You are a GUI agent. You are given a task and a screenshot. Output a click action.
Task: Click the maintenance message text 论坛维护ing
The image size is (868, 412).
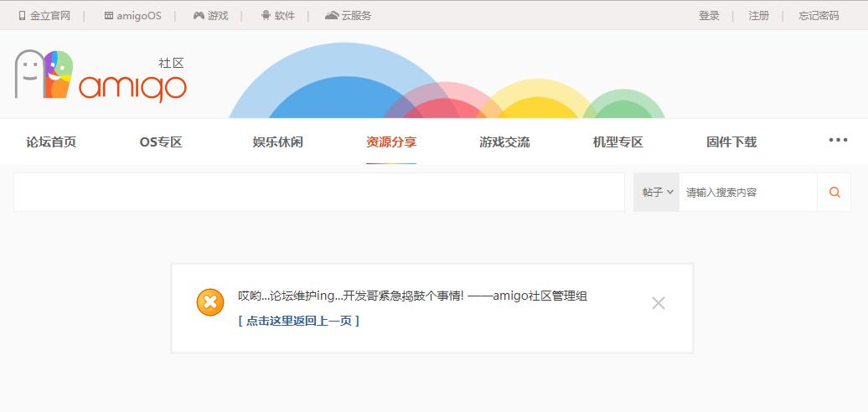(412, 296)
